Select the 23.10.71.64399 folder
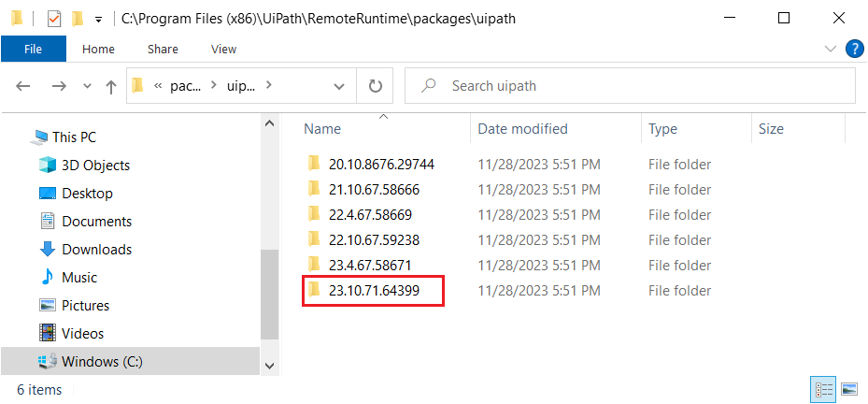The image size is (868, 404). click(374, 291)
